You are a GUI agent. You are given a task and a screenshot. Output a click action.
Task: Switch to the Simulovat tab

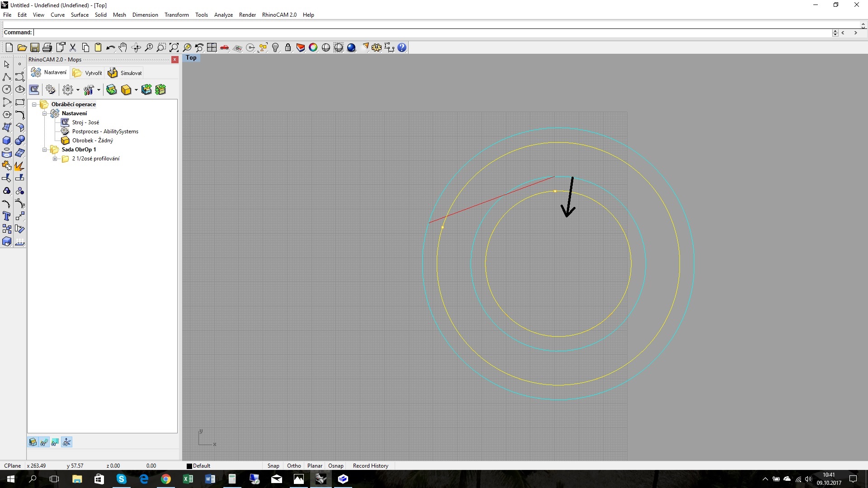tap(126, 73)
